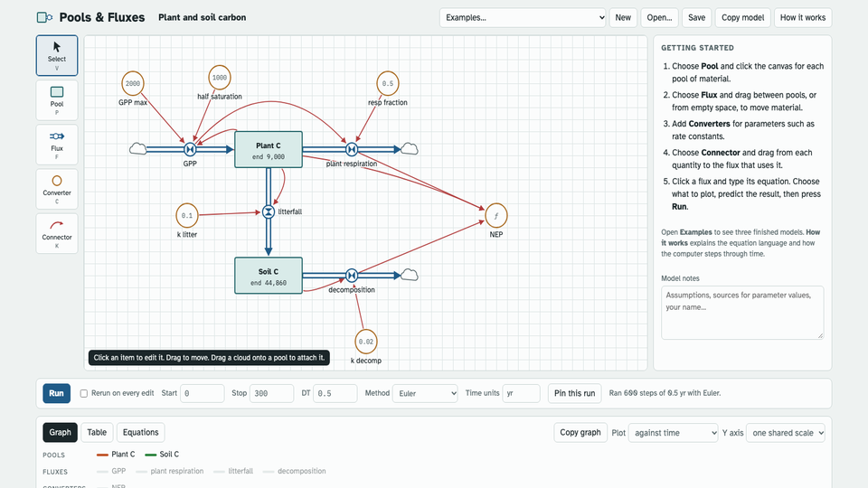Screen dimensions: 868x488
Task: Enable Rerun on every edit checkbox
Action: click(83, 393)
